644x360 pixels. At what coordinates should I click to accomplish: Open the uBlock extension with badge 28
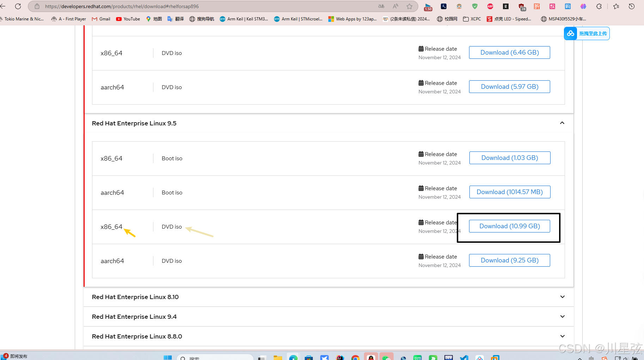tap(522, 7)
